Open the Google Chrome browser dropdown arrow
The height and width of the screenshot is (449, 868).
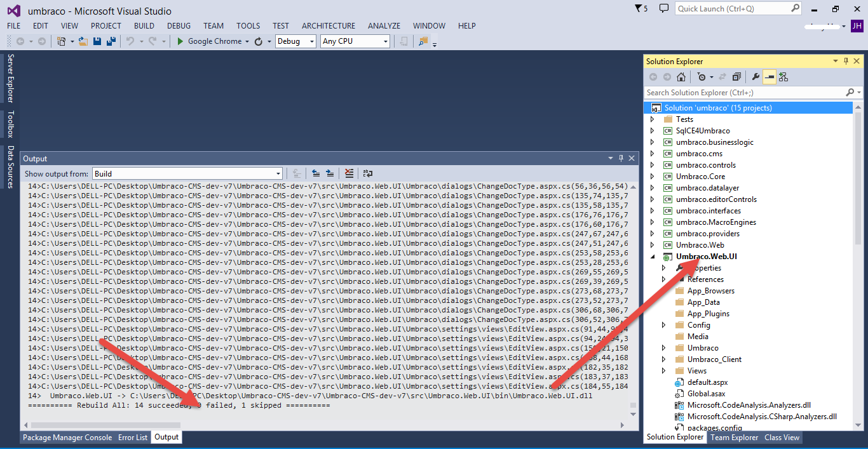pyautogui.click(x=247, y=41)
